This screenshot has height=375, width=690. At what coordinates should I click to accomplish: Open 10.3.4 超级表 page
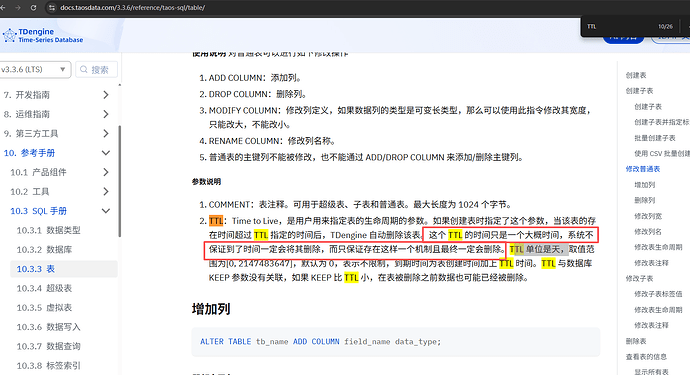click(x=44, y=288)
